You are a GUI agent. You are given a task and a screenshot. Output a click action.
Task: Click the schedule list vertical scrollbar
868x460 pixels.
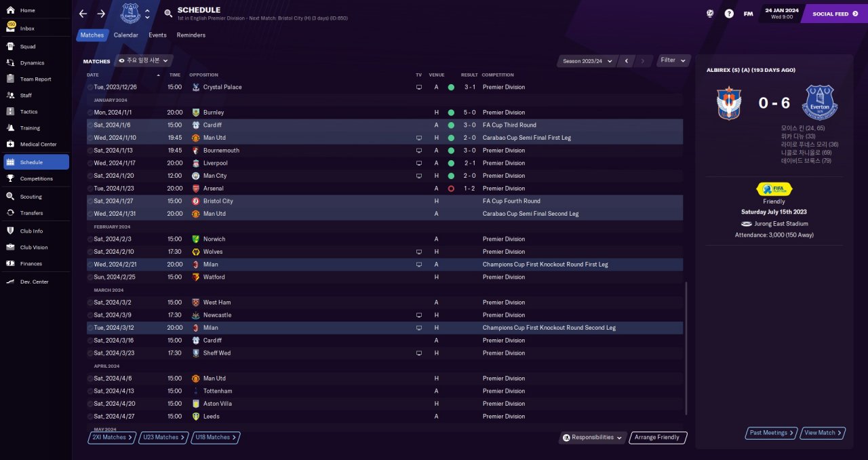[686, 349]
